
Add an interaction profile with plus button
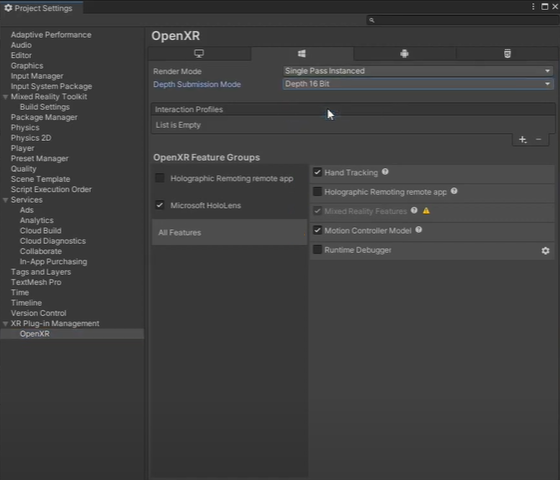tap(522, 139)
